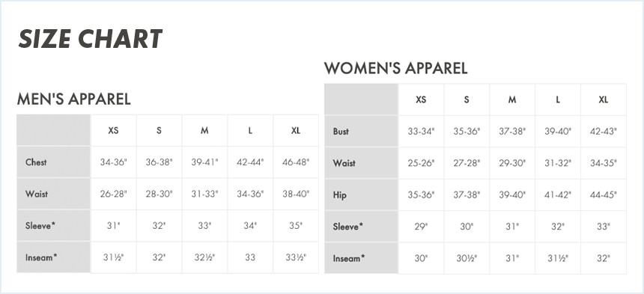Click men's L sleeve cell 34"
Image resolution: width=644 pixels, height=294 pixels.
coord(250,225)
